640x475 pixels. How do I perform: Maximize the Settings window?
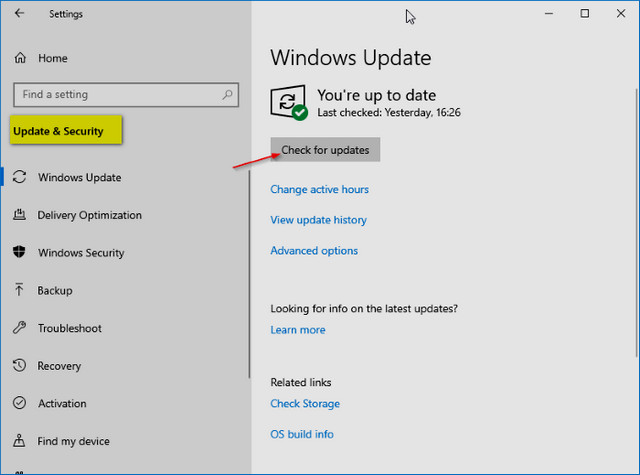pos(584,13)
